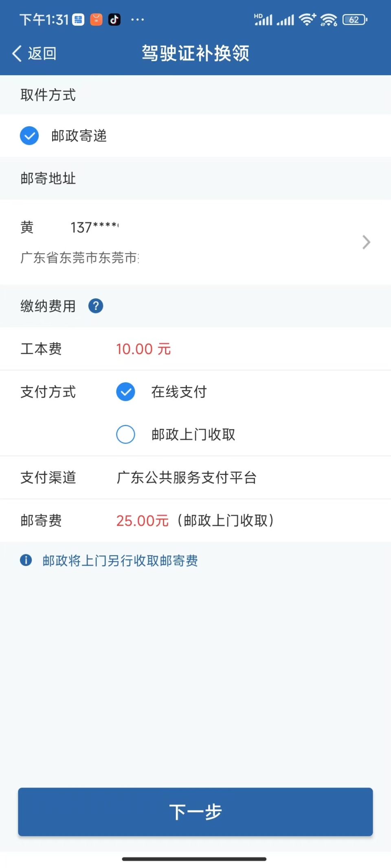The image size is (391, 868).
Task: Tap the three-dot more notifications icon
Action: (x=137, y=19)
